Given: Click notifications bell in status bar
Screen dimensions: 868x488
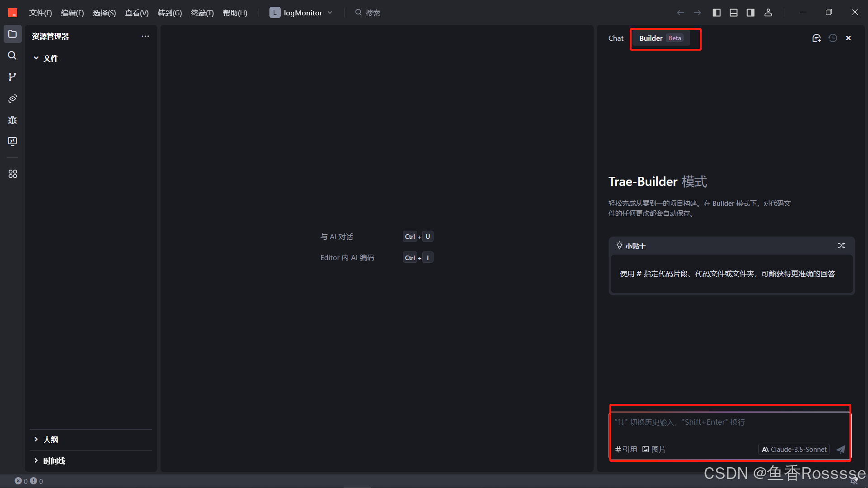Looking at the screenshot, I should 854,481.
